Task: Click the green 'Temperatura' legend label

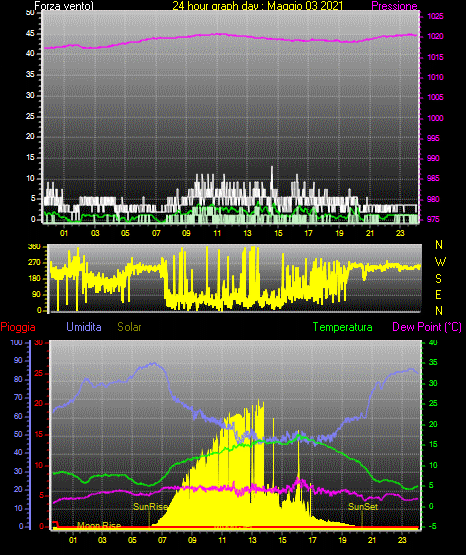Action: click(x=343, y=327)
